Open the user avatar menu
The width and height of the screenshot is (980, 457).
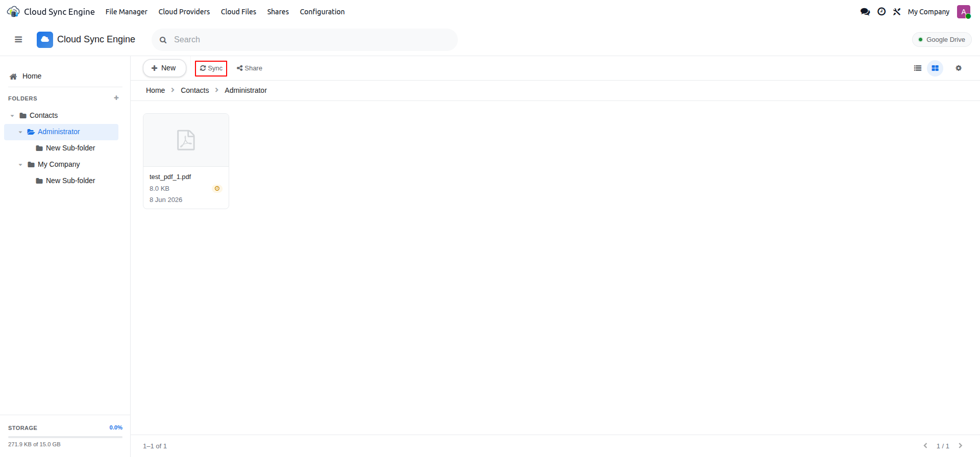pos(964,12)
